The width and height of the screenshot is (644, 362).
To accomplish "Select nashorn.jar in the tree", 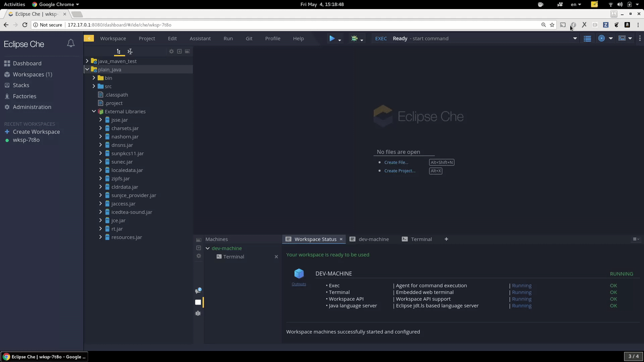I will coord(125,136).
